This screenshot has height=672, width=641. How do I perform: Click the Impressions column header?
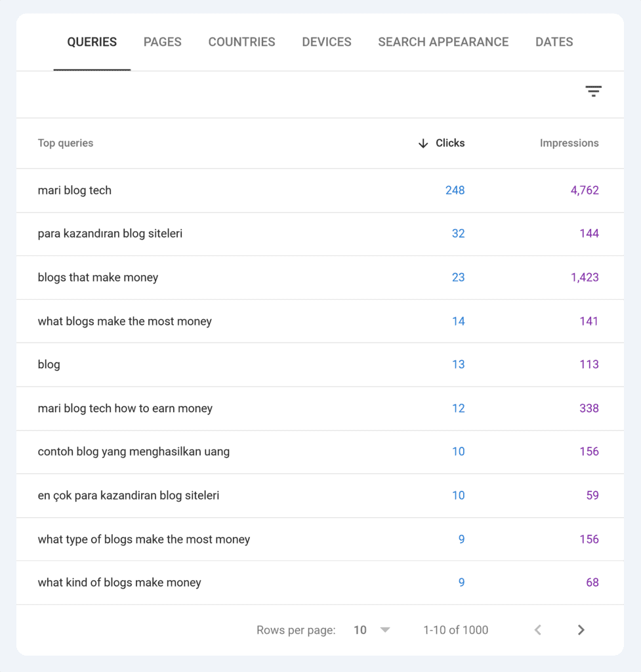point(569,143)
